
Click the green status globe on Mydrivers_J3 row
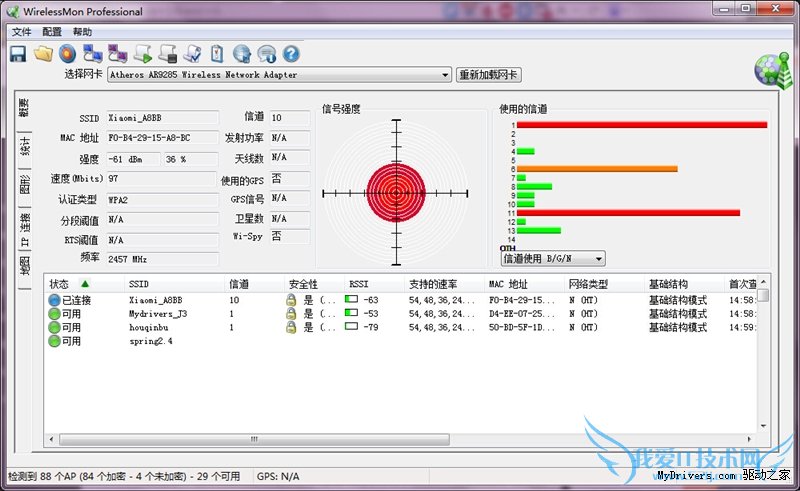(x=54, y=314)
